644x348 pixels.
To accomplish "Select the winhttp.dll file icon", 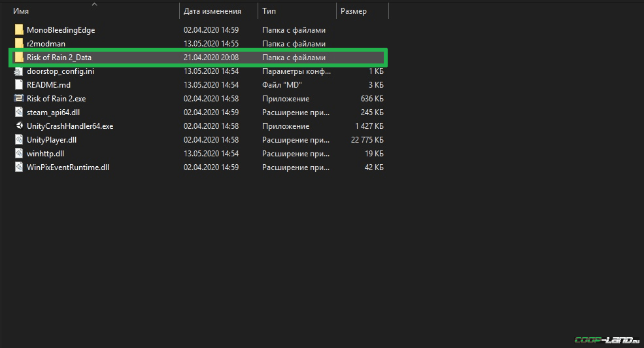I will click(18, 154).
